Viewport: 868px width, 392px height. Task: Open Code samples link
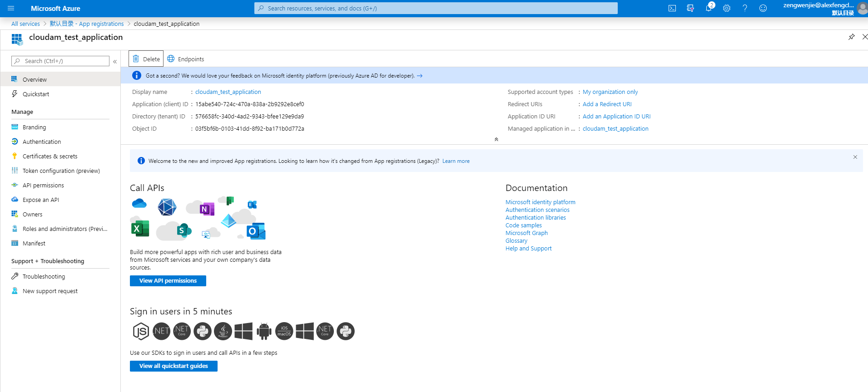coord(524,225)
